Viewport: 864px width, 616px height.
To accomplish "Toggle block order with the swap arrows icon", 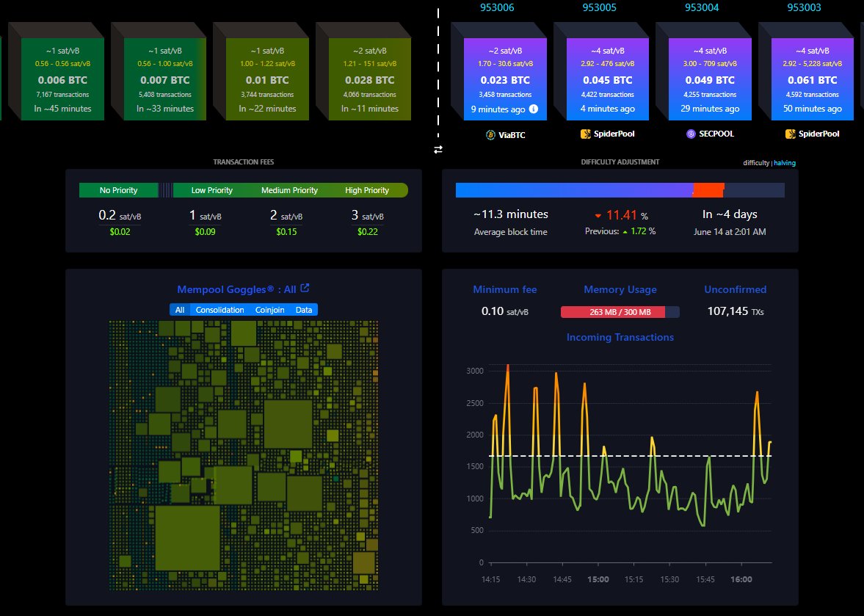I will coord(438,149).
